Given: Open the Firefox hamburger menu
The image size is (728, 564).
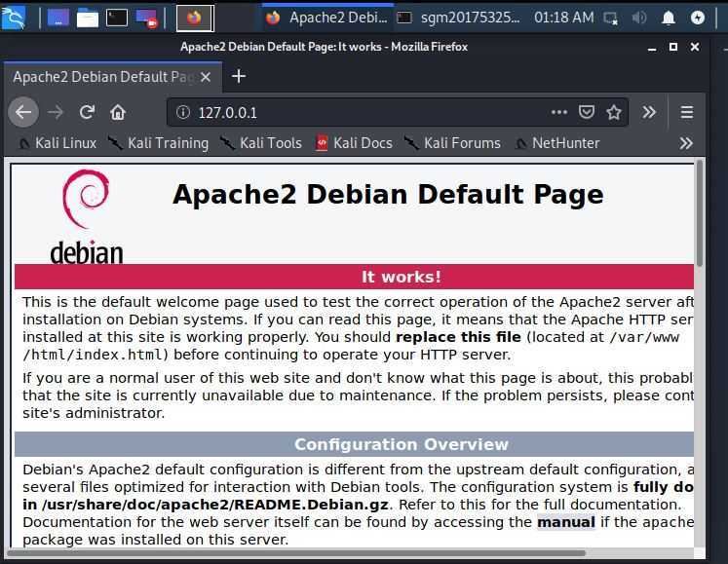Looking at the screenshot, I should (687, 112).
